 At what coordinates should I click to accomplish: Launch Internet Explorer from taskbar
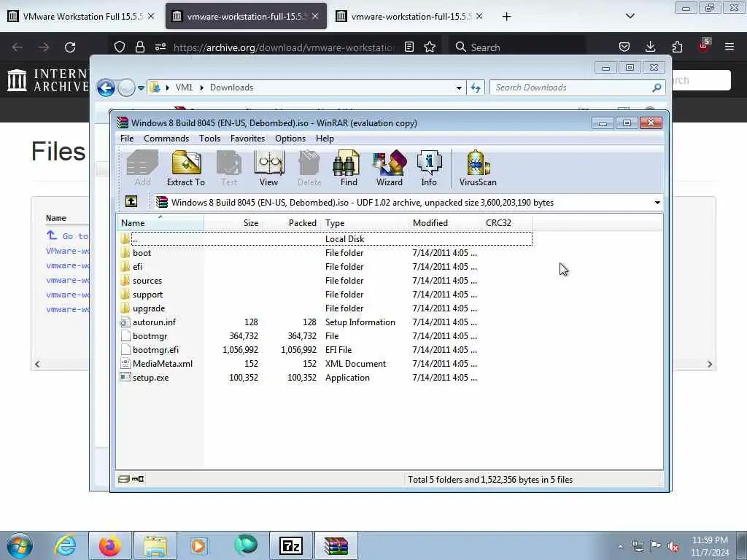65,545
